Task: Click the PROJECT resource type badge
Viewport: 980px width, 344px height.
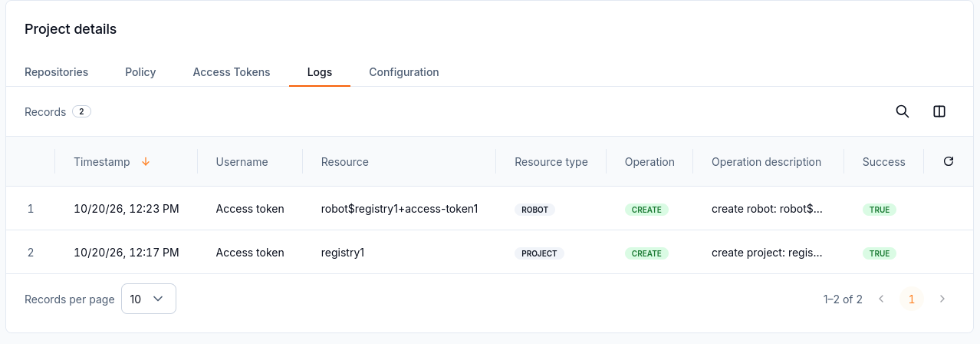Action: (x=539, y=253)
